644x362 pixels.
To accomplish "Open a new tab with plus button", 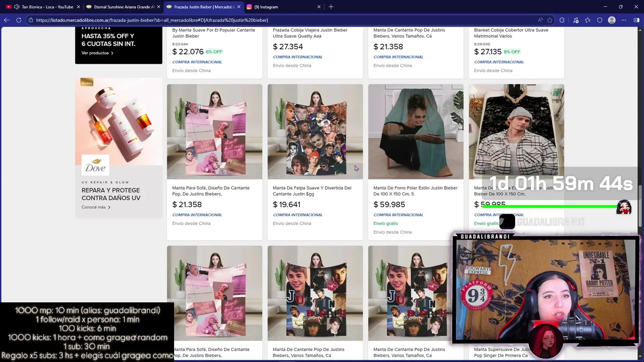I will click(331, 7).
